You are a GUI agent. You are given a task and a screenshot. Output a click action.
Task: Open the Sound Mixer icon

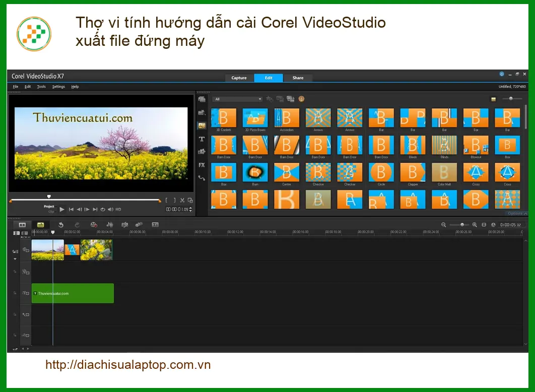110,225
